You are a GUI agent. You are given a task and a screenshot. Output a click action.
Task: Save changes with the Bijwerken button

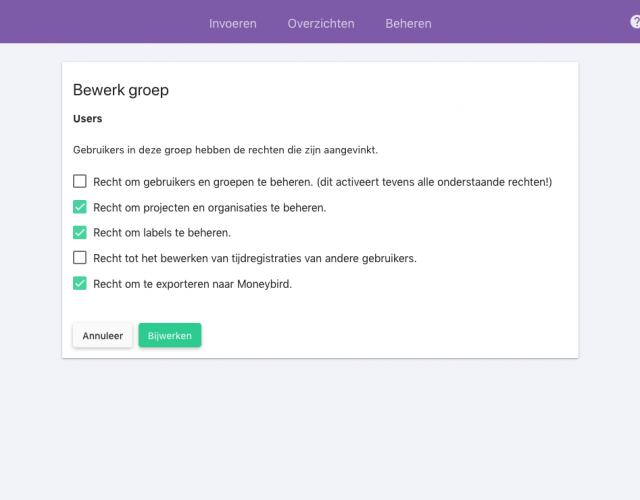(170, 336)
